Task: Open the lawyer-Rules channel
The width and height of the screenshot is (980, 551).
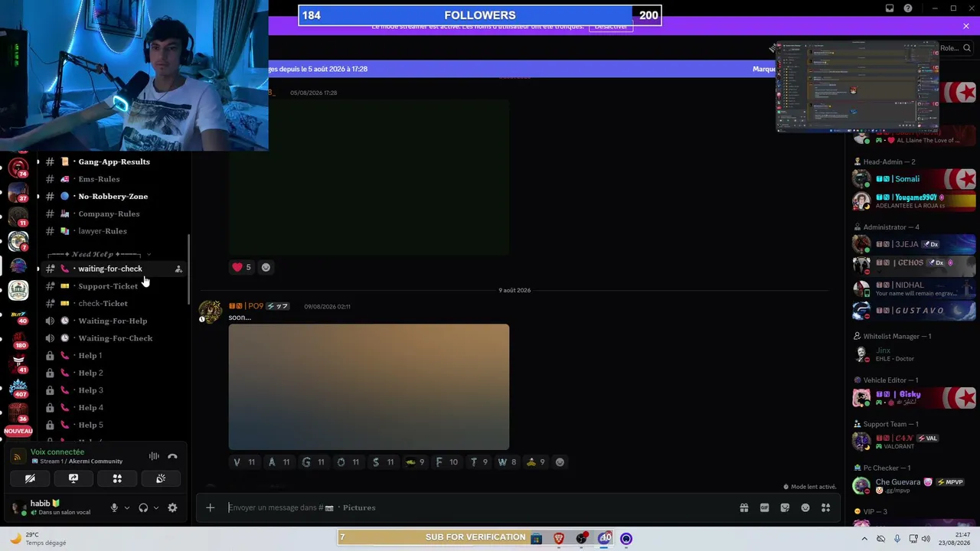Action: pyautogui.click(x=113, y=231)
